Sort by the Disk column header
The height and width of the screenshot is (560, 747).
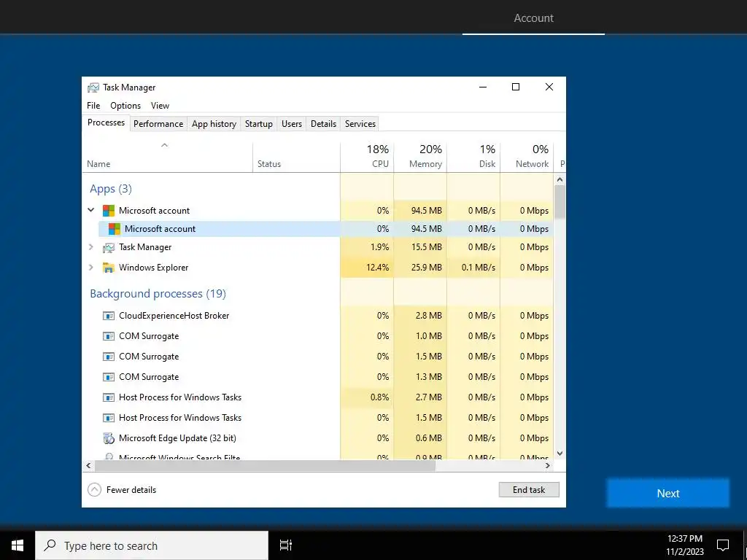[473, 157]
